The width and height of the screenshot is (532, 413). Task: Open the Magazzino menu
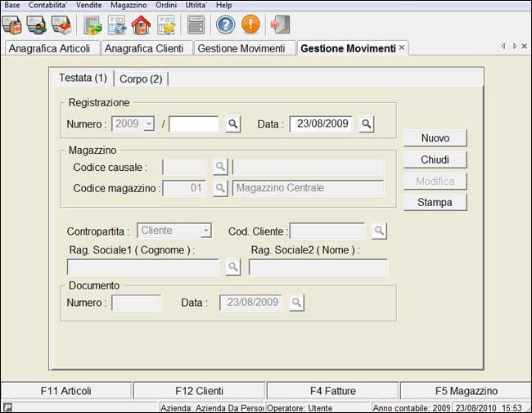tap(128, 5)
